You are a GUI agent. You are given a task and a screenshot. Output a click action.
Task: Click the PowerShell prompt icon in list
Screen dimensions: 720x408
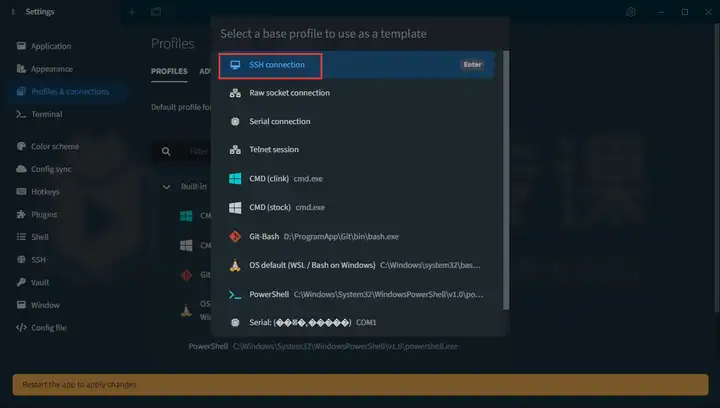[x=235, y=295]
